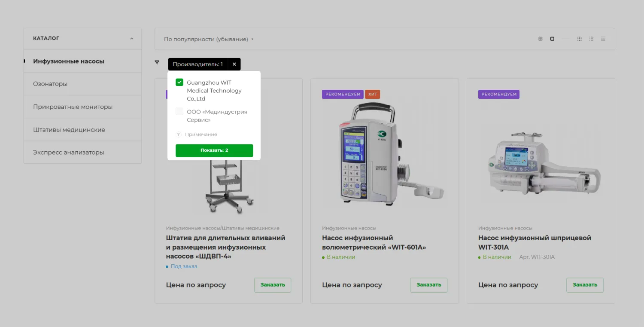Image resolution: width=644 pixels, height=327 pixels.
Task: Click the filter funnel icon
Action: (157, 63)
